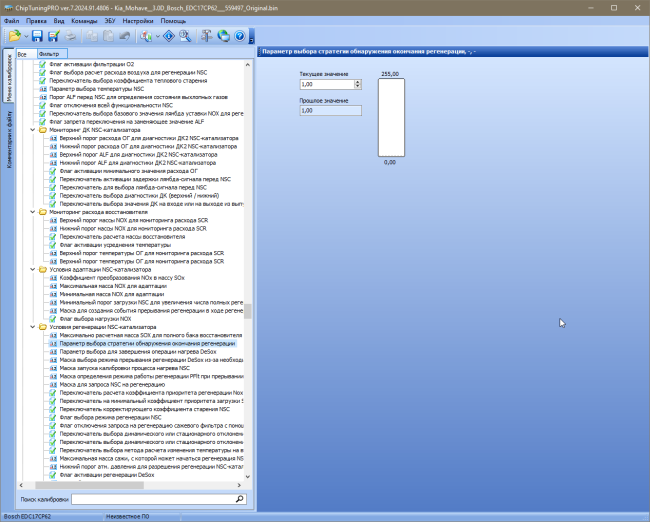This screenshot has width=650, height=522.
Task: Toggle checkbox Флаг активации фильтрации O2
Action: 43,64
